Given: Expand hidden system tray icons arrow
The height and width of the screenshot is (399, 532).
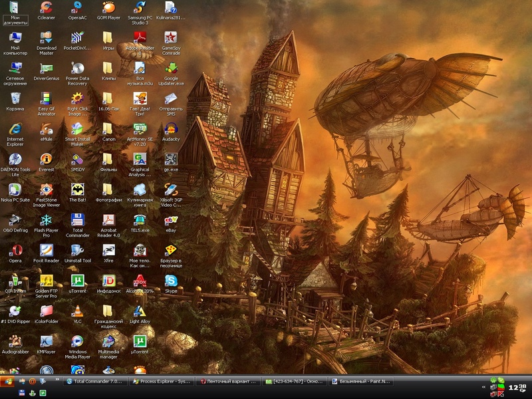Looking at the screenshot, I should 483,387.
